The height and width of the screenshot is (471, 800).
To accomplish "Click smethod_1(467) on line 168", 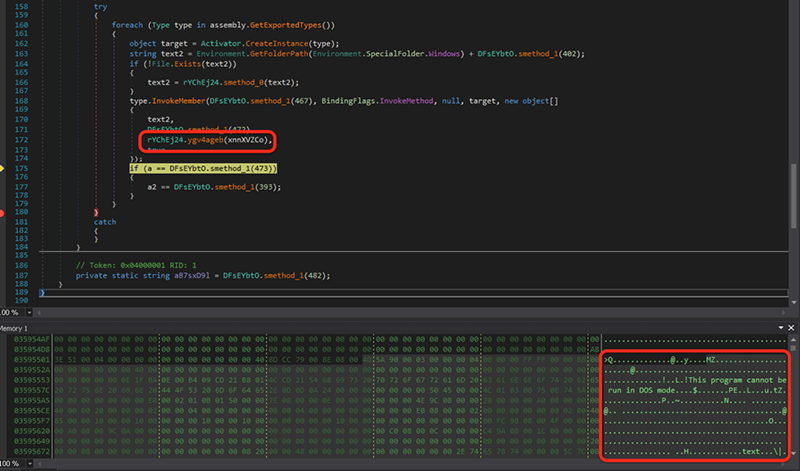I will point(282,101).
